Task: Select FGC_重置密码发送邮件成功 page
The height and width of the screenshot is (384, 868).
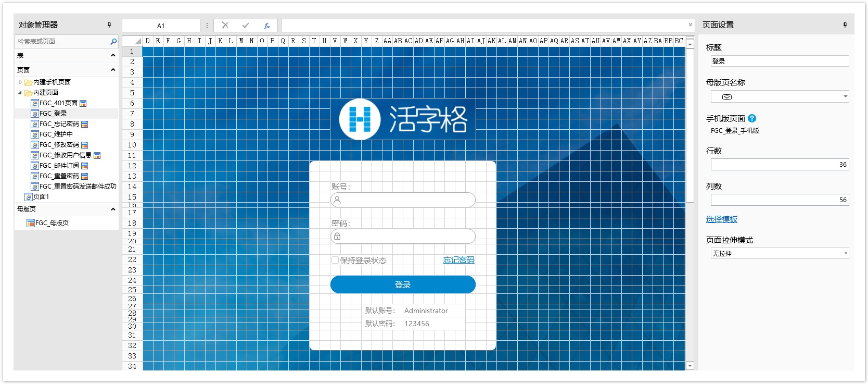Action: click(78, 187)
